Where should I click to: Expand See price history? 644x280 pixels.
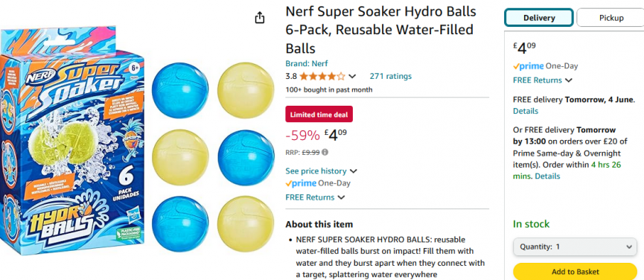(321, 171)
